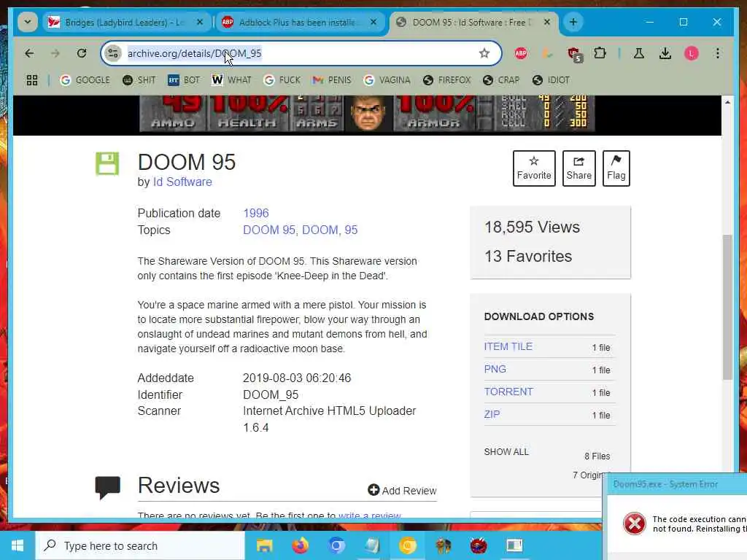Open the IDIOT bookmark
747x560 pixels.
pos(551,80)
